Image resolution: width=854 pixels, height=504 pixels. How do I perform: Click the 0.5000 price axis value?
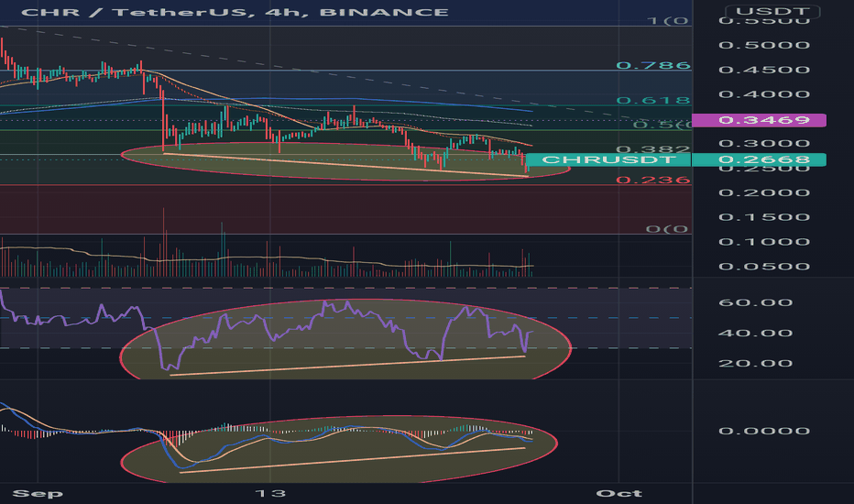coord(763,45)
